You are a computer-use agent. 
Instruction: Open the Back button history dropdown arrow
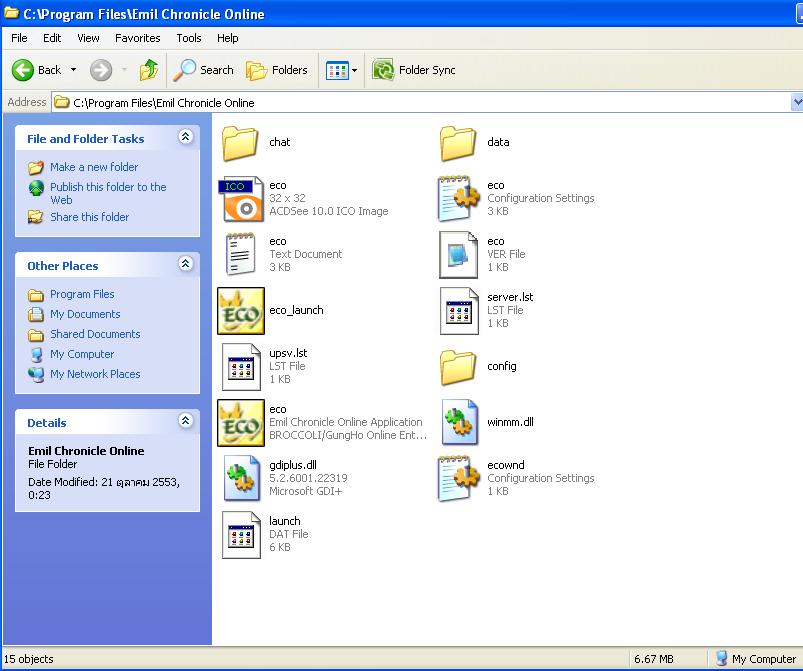pyautogui.click(x=73, y=70)
